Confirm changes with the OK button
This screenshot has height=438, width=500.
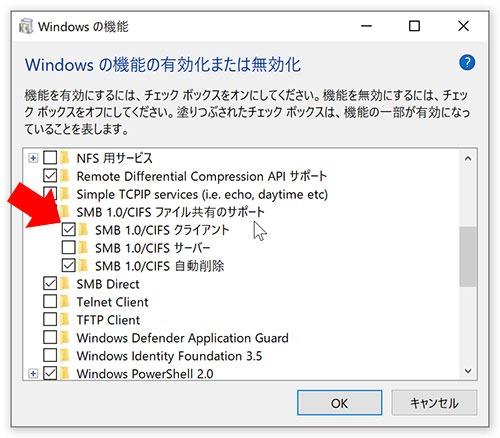[339, 403]
